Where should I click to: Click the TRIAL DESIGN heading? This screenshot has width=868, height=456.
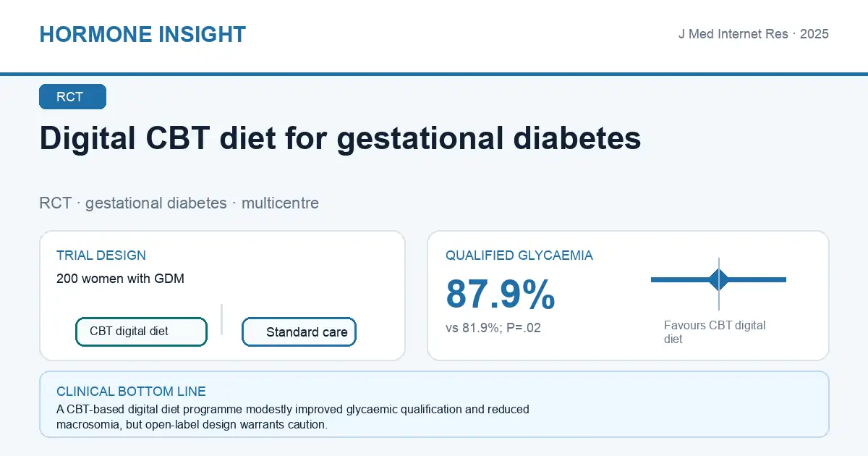(x=101, y=256)
